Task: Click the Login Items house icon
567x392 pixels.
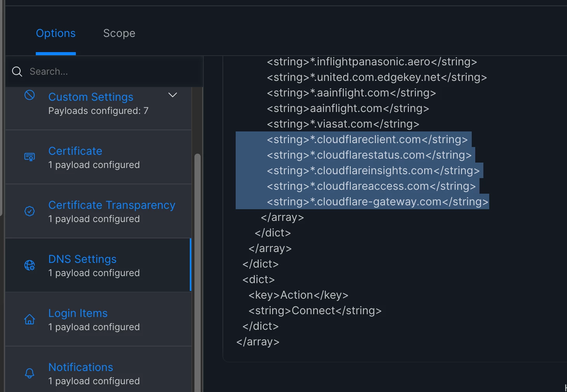Action: (30, 319)
